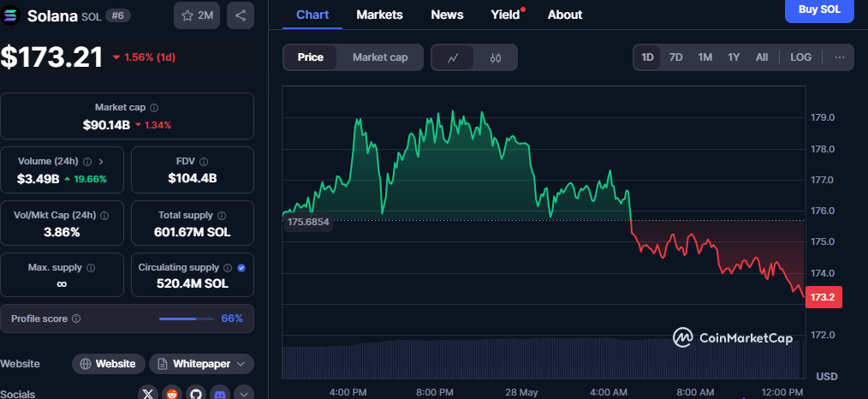Show Max. supply info icon

pyautogui.click(x=91, y=268)
